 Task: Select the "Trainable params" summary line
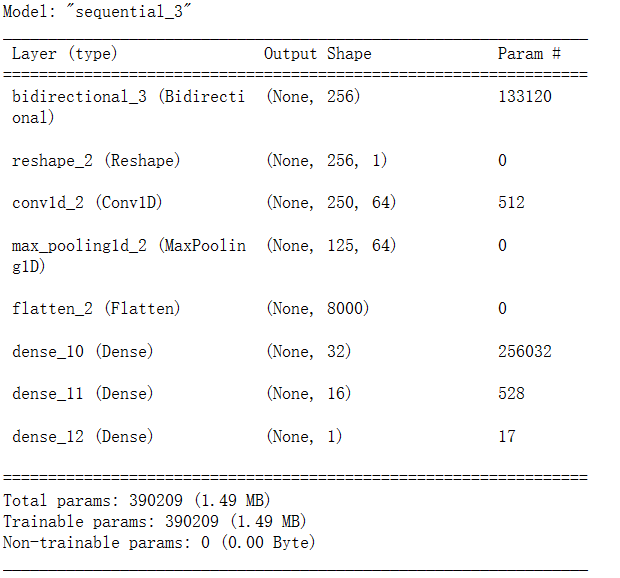155,521
